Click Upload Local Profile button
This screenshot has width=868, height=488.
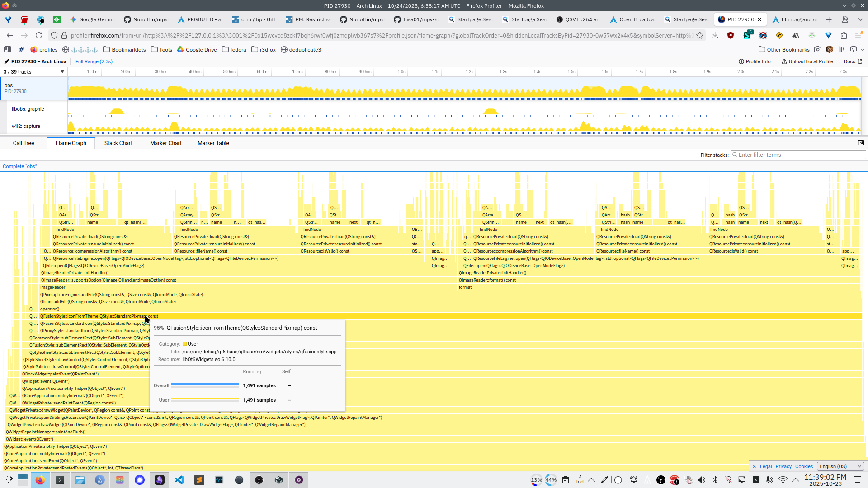click(807, 61)
